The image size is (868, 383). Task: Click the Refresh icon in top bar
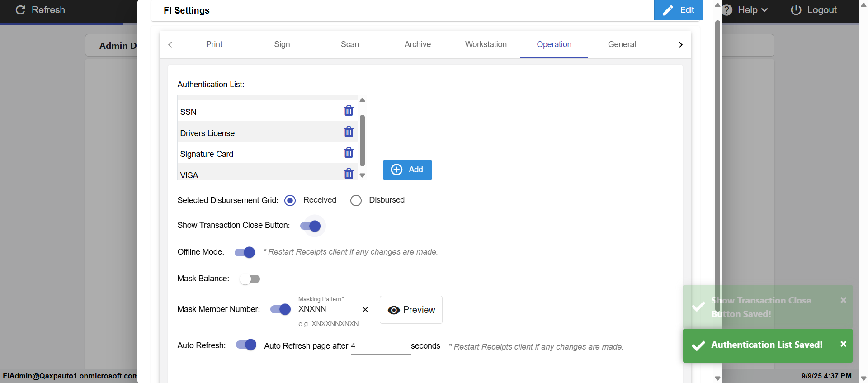(x=20, y=10)
